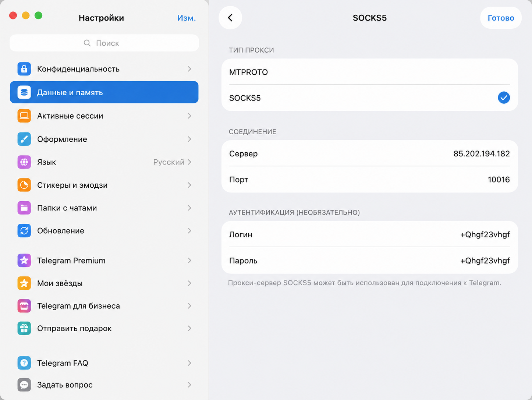Click the Telegram Business shop icon
This screenshot has height=400, width=532.
(24, 306)
